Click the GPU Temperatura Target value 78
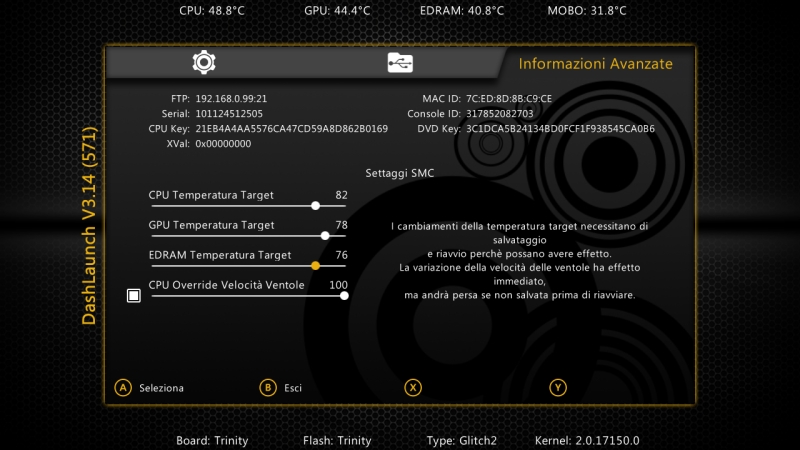 click(341, 225)
